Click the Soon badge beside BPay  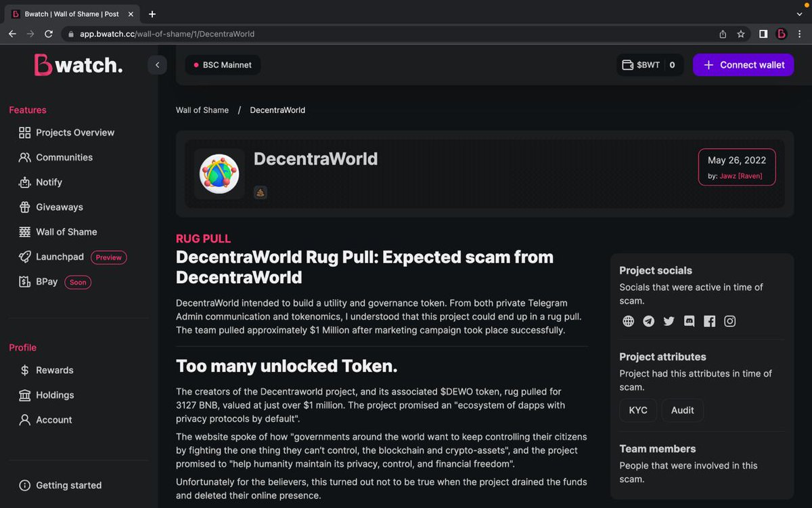pyautogui.click(x=78, y=282)
